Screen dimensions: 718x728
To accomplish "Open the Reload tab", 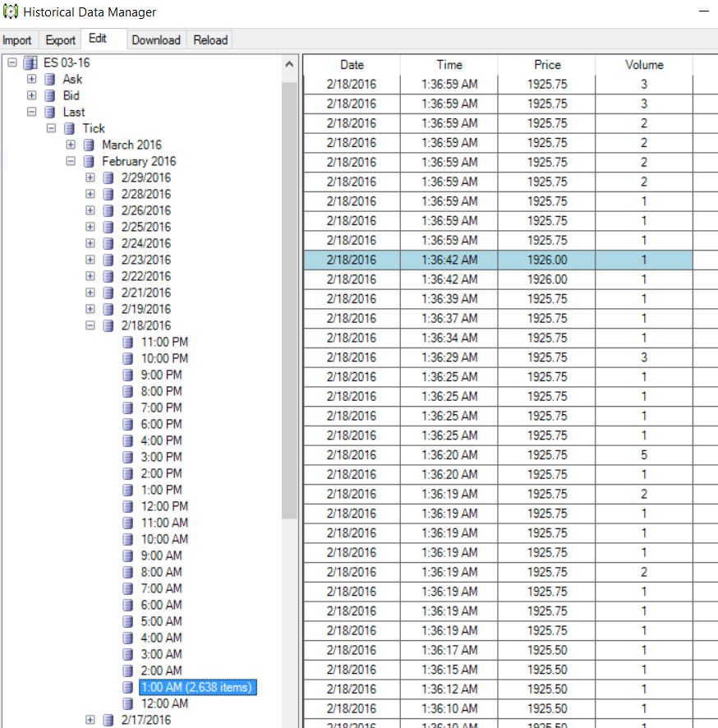I will (x=210, y=40).
